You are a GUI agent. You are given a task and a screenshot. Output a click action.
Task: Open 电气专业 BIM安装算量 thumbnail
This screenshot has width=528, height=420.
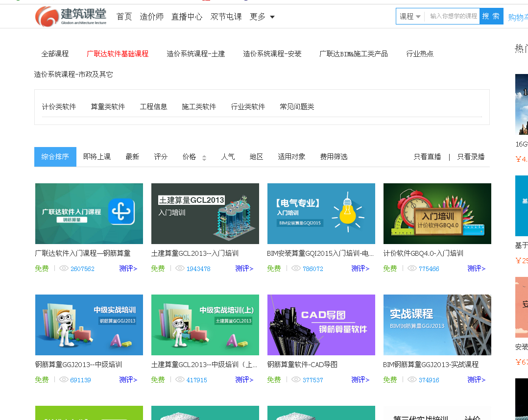(x=321, y=214)
